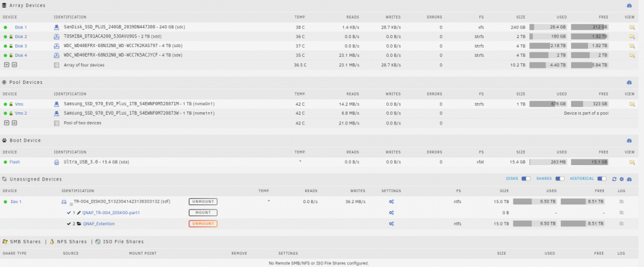Click the Samsung nvme0n1 drive icon
The height and width of the screenshot is (267, 644).
(x=57, y=104)
